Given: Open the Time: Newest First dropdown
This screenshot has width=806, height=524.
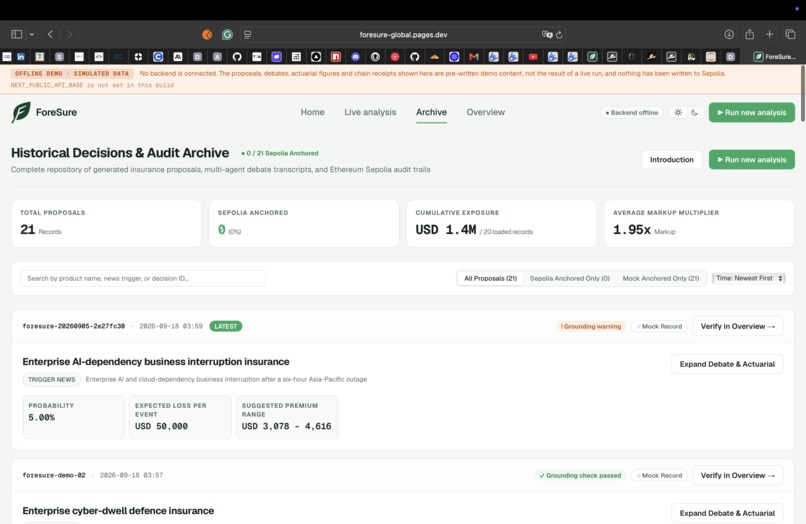Looking at the screenshot, I should [748, 278].
